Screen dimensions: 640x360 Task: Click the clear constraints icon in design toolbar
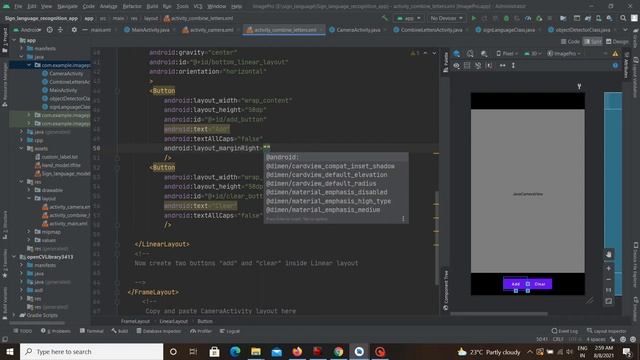[x=478, y=65]
